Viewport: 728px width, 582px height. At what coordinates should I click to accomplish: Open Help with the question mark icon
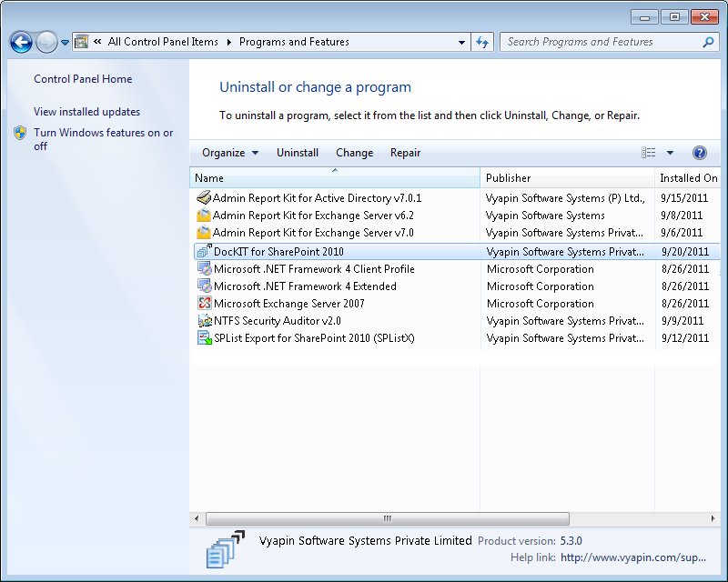click(x=699, y=152)
